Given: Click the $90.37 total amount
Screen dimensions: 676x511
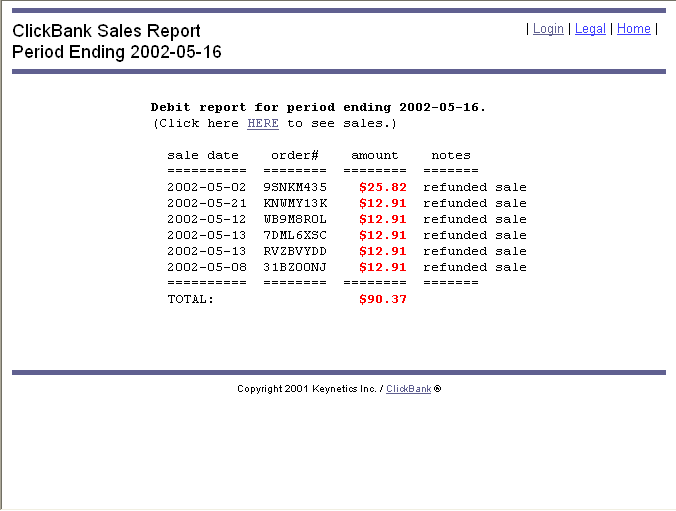Looking at the screenshot, I should 383,299.
